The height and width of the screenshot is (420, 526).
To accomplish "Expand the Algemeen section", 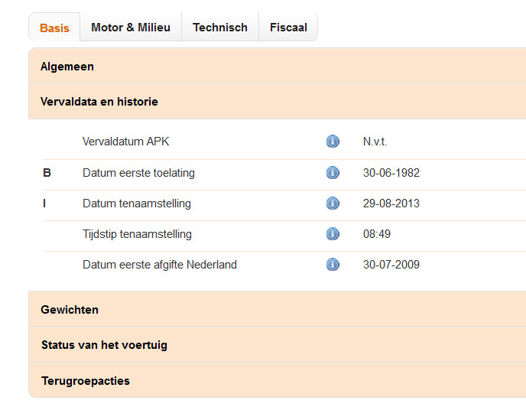I will pos(67,67).
